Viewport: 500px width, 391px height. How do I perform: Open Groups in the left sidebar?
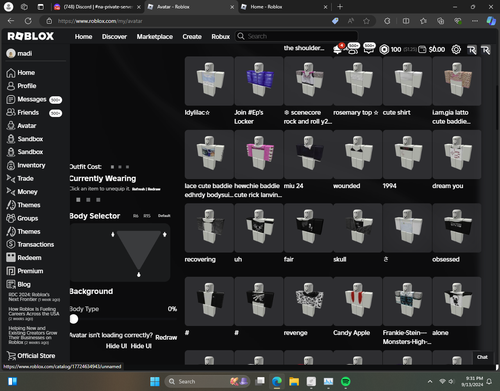[22, 218]
